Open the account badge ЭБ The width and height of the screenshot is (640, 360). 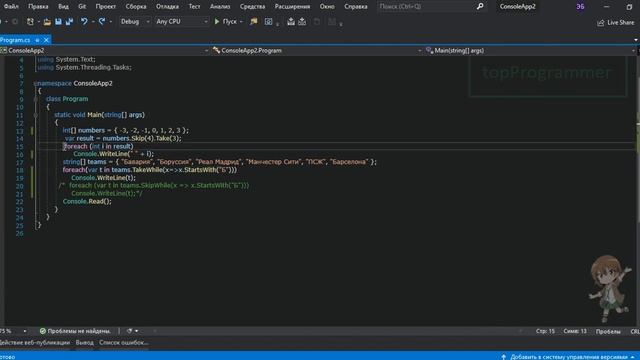[x=580, y=7]
